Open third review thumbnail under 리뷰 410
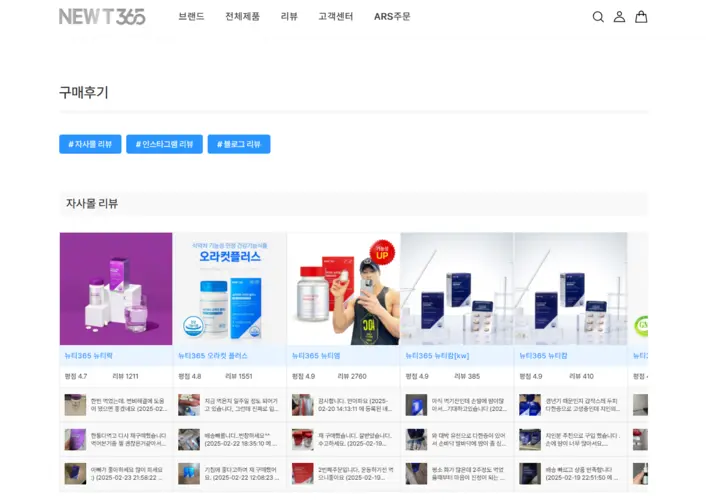 point(530,474)
